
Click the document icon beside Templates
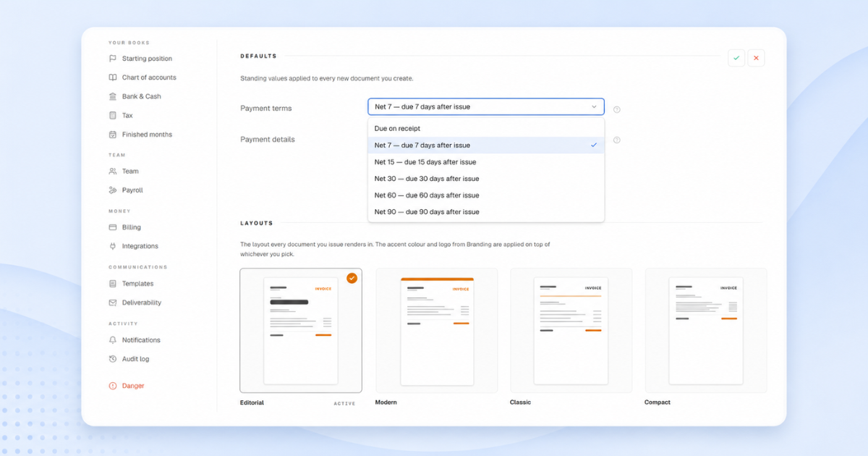click(x=112, y=284)
